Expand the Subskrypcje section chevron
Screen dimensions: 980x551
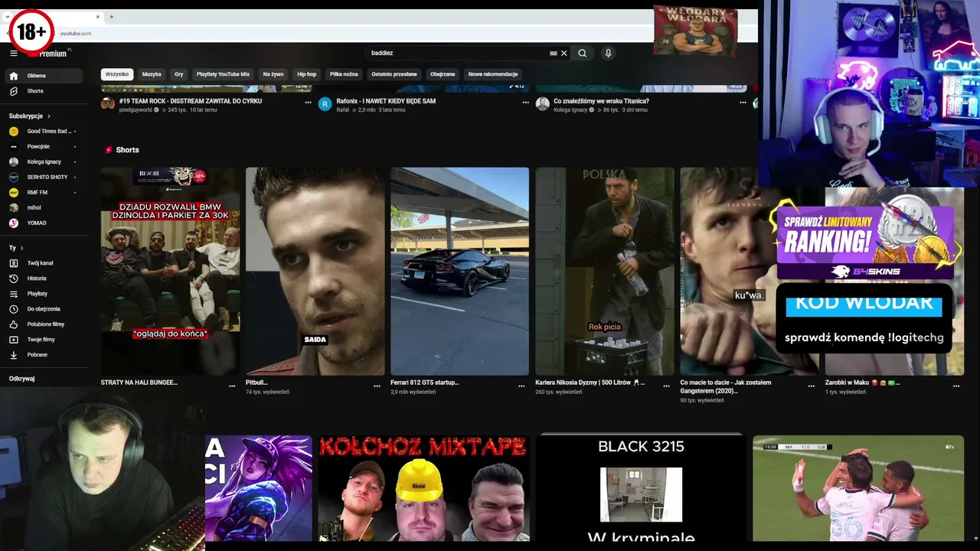(x=49, y=116)
